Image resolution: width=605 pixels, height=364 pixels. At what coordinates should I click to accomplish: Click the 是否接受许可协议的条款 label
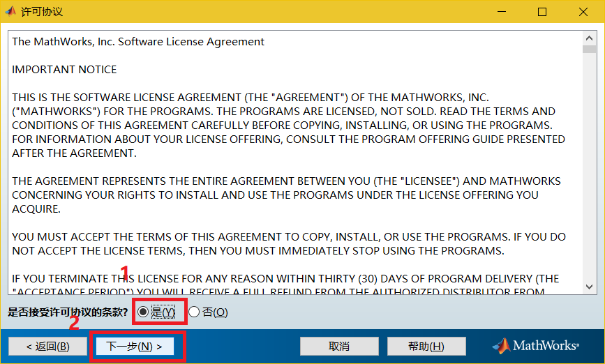click(68, 312)
